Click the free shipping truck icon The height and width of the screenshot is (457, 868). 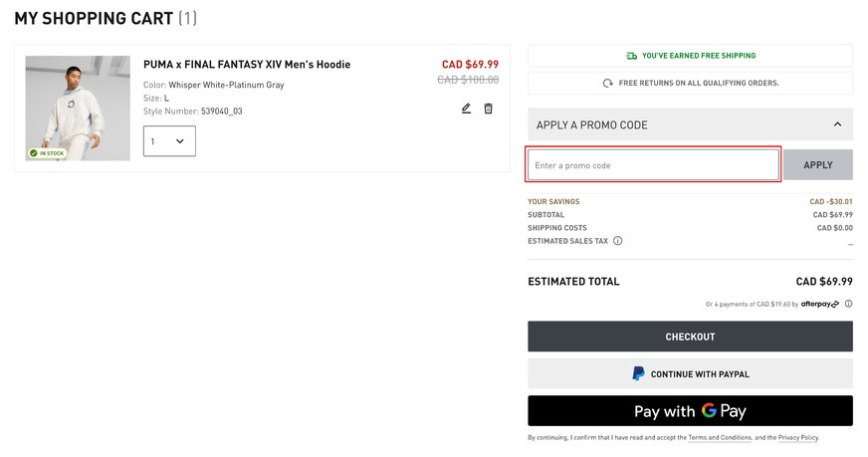click(631, 56)
